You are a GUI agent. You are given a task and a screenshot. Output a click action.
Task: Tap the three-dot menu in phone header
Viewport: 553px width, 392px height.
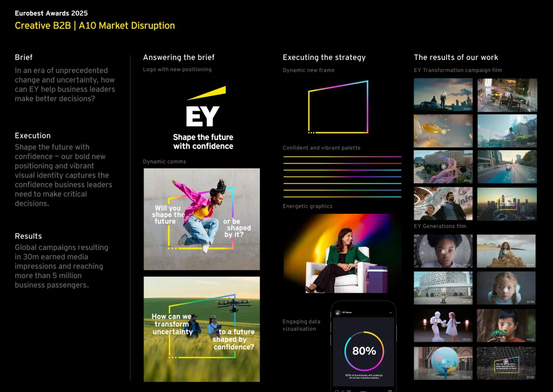[x=389, y=313]
